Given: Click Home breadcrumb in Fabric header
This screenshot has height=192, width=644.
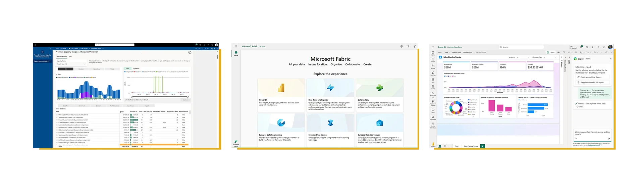Looking at the screenshot, I should pyautogui.click(x=262, y=46).
